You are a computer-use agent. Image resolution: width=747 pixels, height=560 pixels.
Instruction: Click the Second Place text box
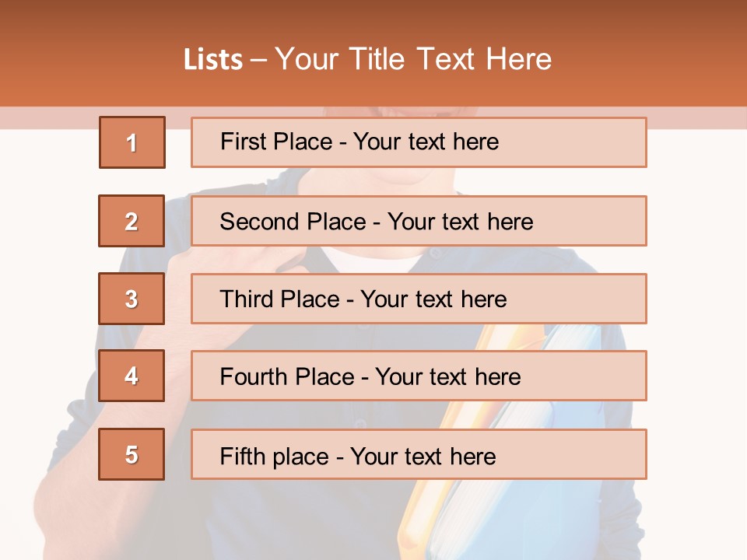click(x=419, y=221)
